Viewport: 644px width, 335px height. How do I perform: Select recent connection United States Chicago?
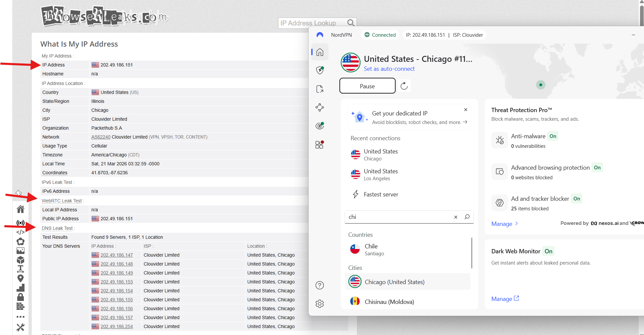tap(409, 155)
